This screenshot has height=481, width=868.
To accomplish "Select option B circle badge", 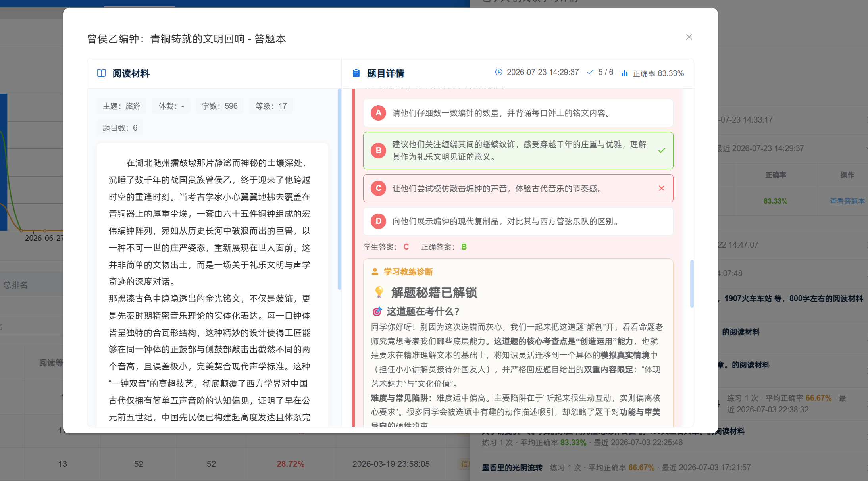I will [378, 151].
